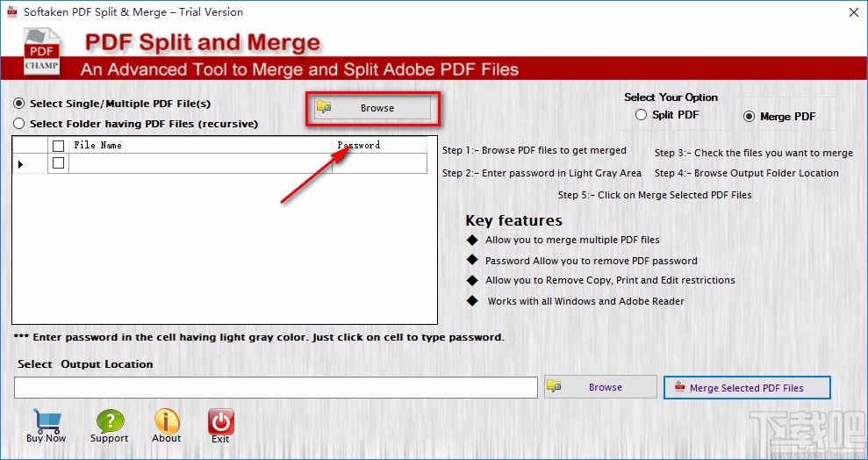868x460 pixels.
Task: Click the Step 1 browse PDF files instruction
Action: coord(534,150)
